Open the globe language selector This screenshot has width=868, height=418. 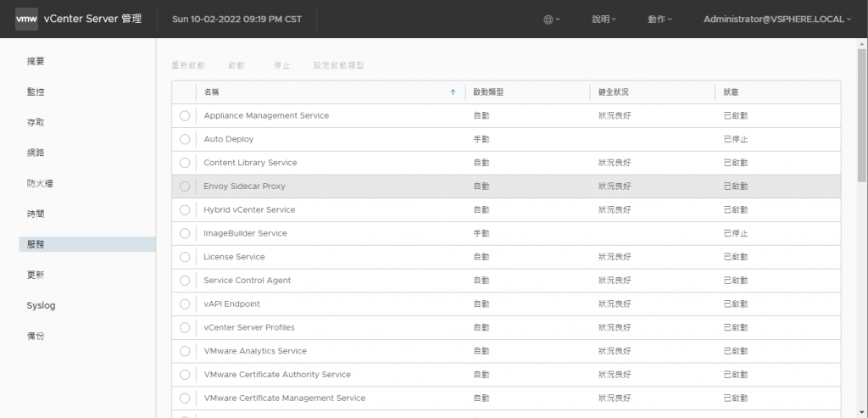coord(551,20)
